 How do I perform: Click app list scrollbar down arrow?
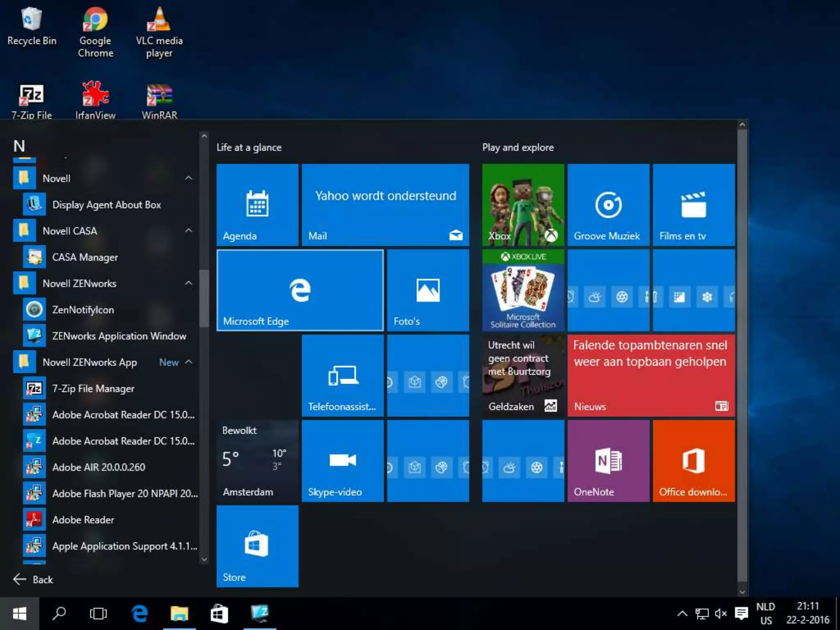204,559
